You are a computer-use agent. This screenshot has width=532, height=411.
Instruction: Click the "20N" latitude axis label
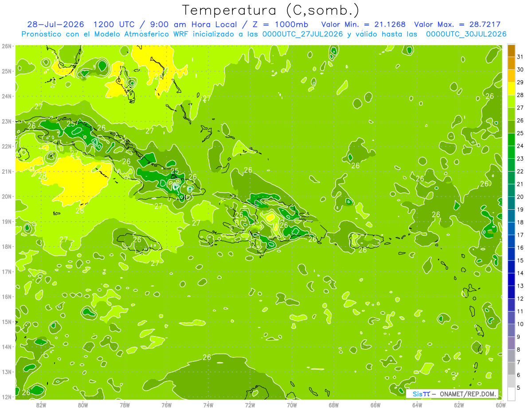(7, 196)
